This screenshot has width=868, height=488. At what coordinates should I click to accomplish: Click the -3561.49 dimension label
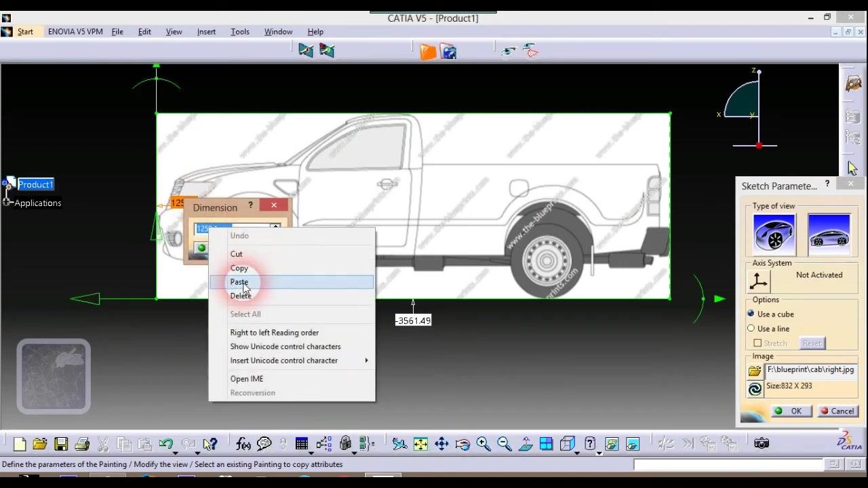point(413,321)
